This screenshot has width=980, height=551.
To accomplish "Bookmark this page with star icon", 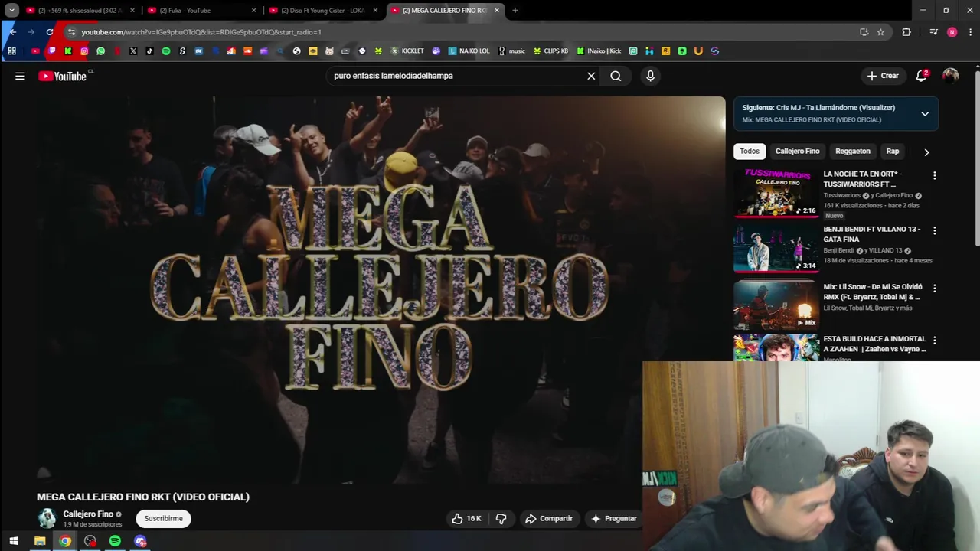I will pyautogui.click(x=880, y=32).
